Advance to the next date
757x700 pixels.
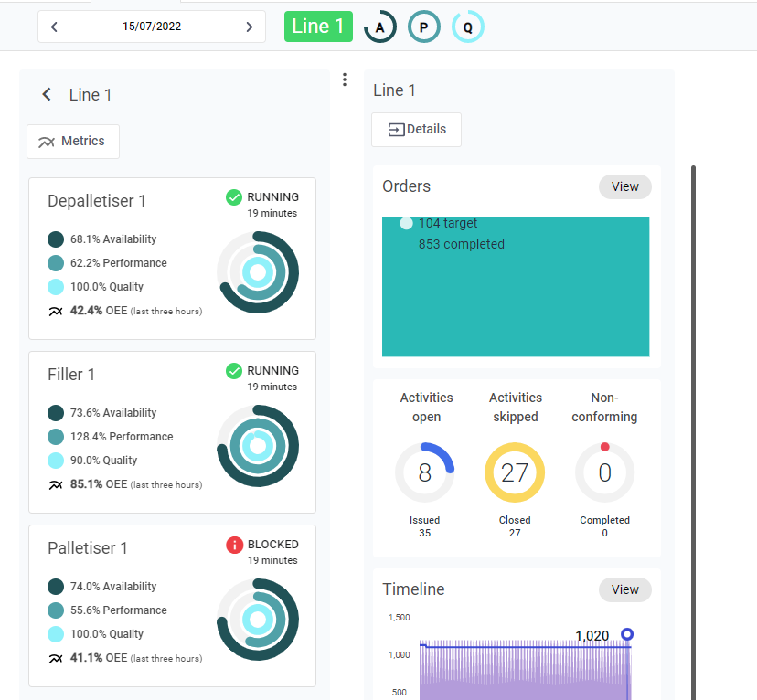[x=249, y=27]
